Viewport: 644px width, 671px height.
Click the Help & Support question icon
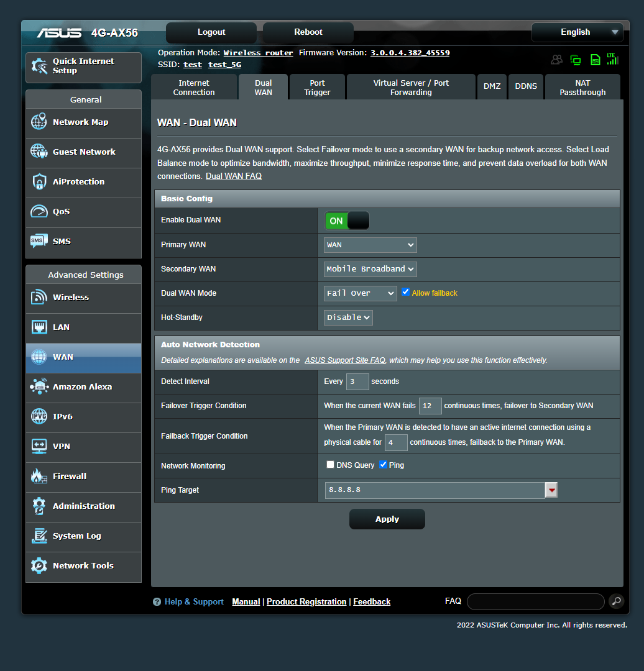pos(157,601)
